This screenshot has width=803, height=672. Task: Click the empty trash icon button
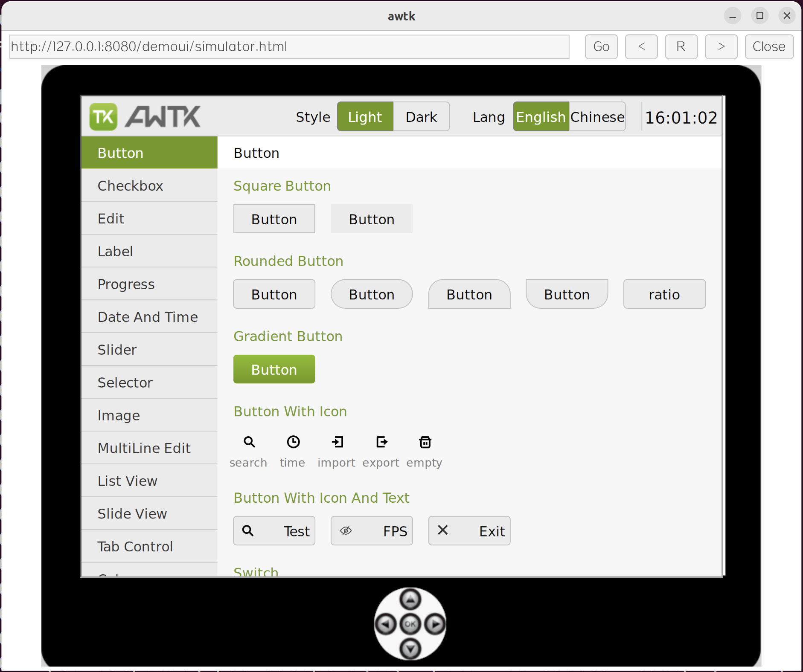[425, 442]
